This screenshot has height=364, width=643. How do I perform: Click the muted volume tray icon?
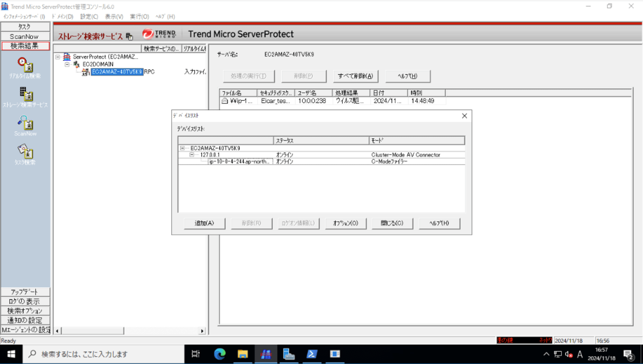point(569,354)
